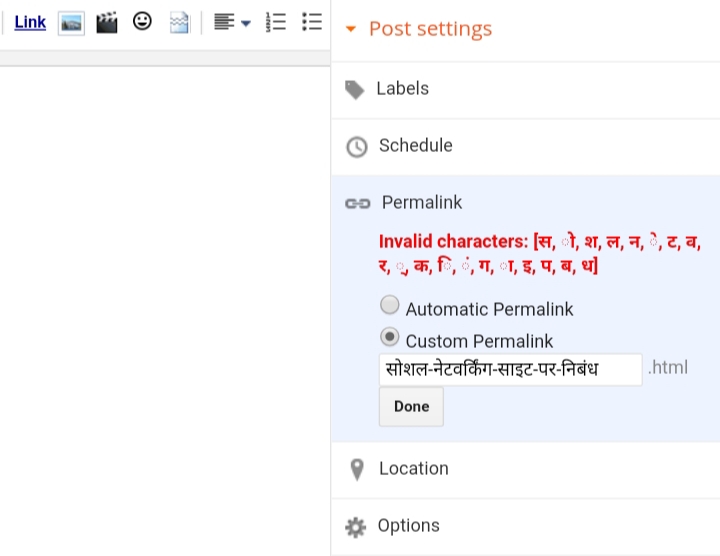Viewport: 720px width, 556px height.
Task: Click the Location pin icon
Action: (357, 470)
